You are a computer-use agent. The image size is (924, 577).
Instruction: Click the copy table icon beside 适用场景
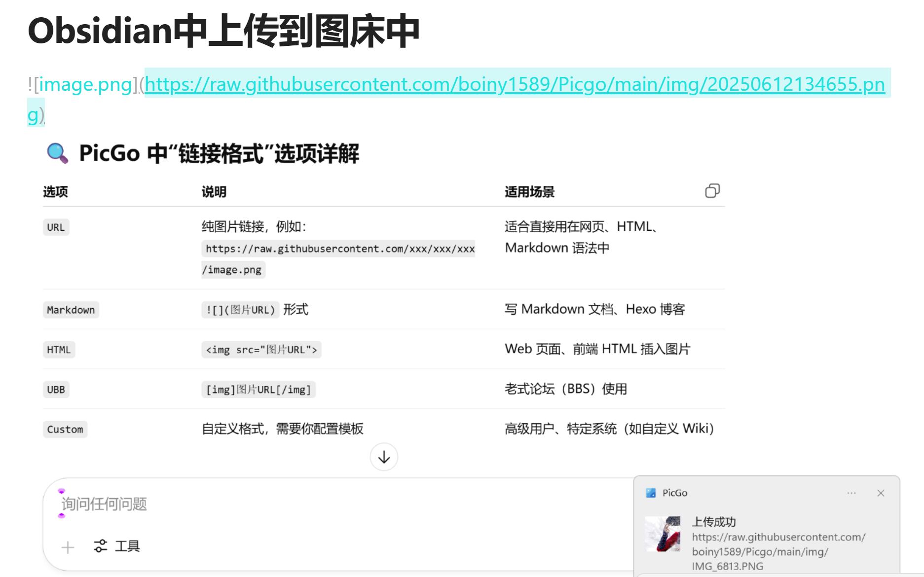712,191
